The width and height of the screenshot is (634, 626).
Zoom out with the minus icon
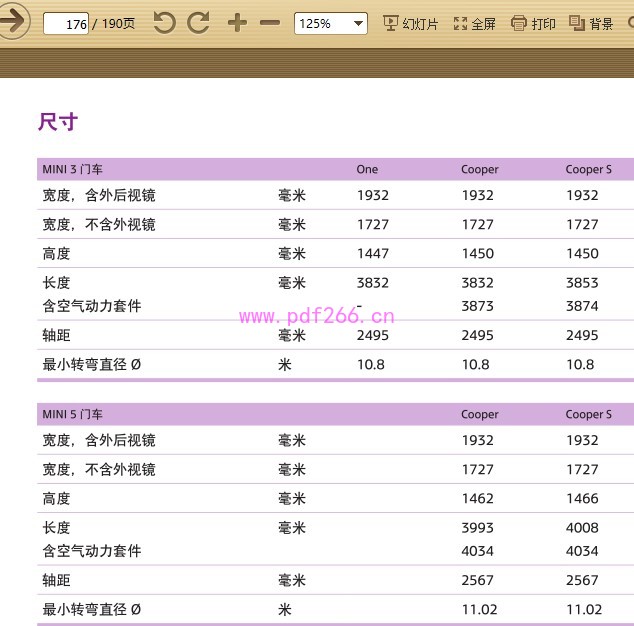click(x=270, y=23)
